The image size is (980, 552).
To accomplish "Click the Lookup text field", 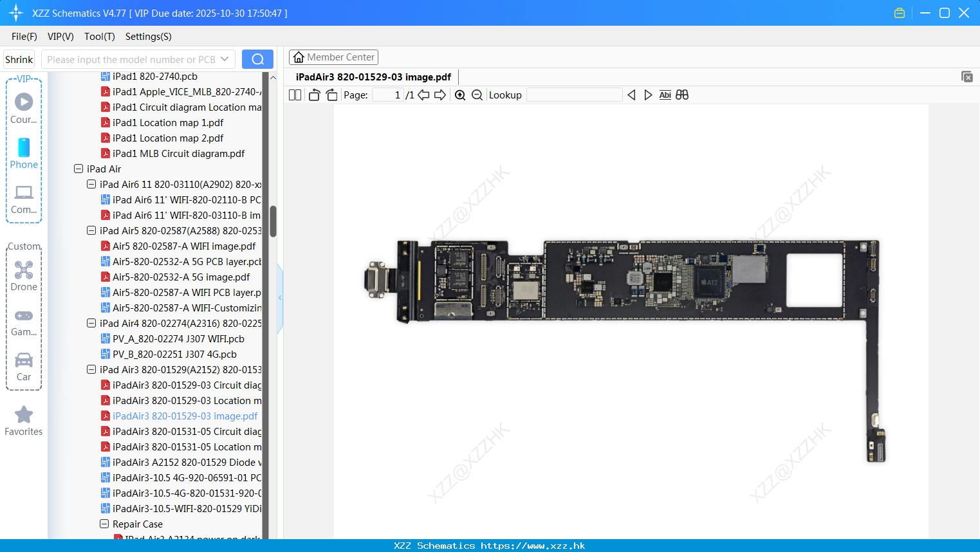I will [574, 95].
